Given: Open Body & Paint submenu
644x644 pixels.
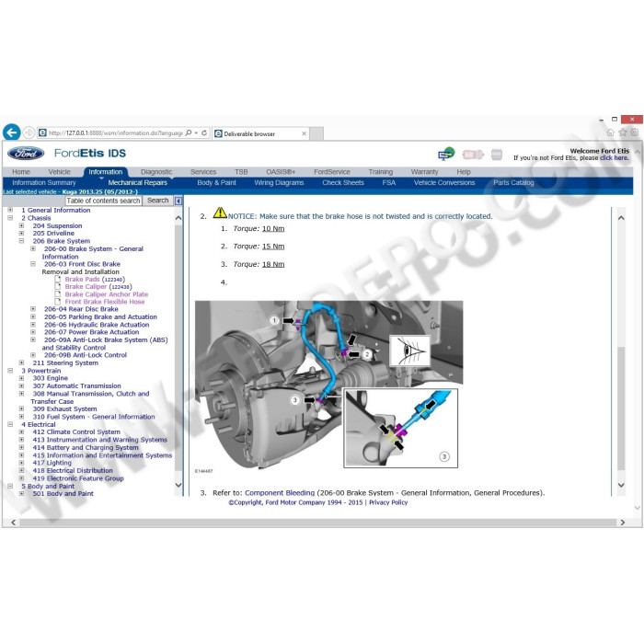Looking at the screenshot, I should (x=216, y=183).
